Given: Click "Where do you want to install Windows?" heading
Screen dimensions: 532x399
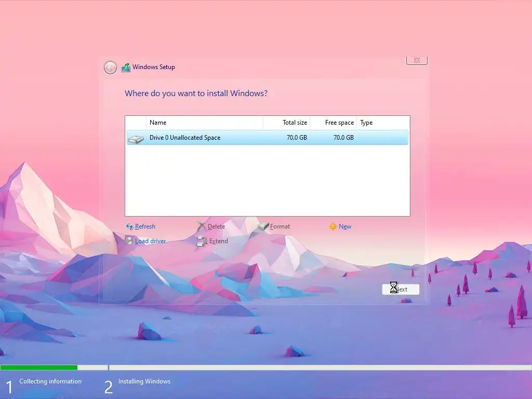Looking at the screenshot, I should 196,94.
